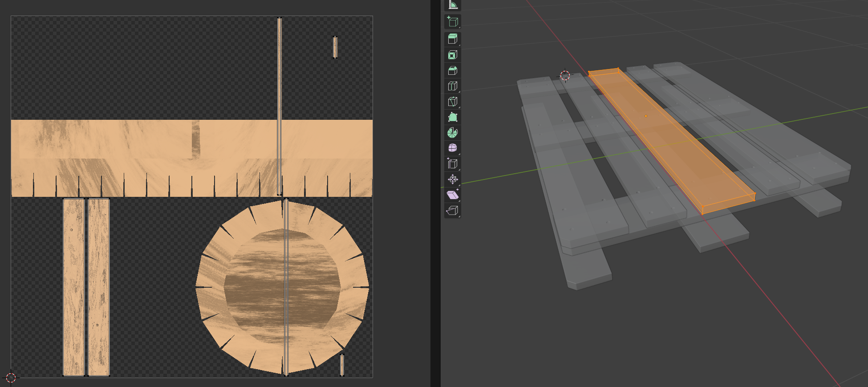Select the Add Cube tool
The height and width of the screenshot is (387, 868).
click(x=453, y=21)
